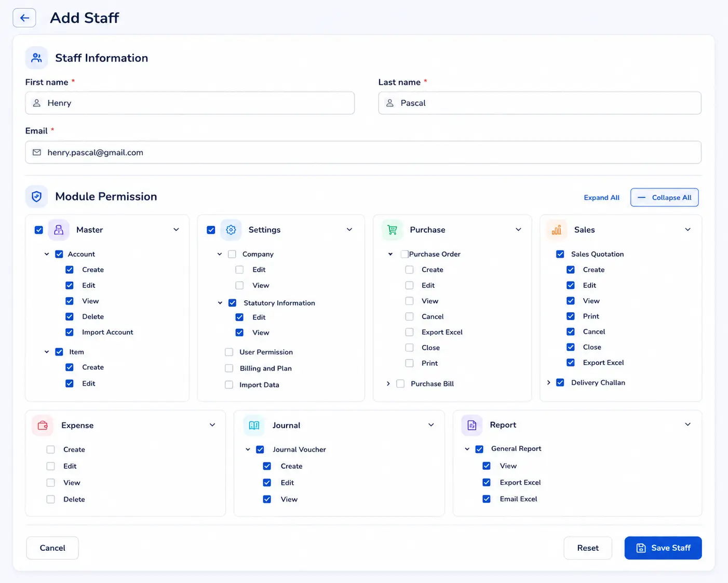Click the Expense wallet icon
This screenshot has height=583, width=728.
pyautogui.click(x=43, y=425)
